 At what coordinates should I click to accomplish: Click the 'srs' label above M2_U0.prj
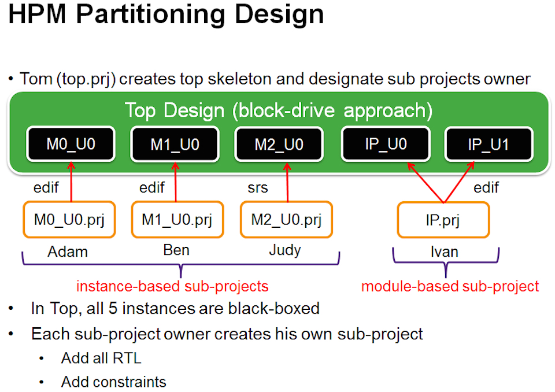pos(258,188)
